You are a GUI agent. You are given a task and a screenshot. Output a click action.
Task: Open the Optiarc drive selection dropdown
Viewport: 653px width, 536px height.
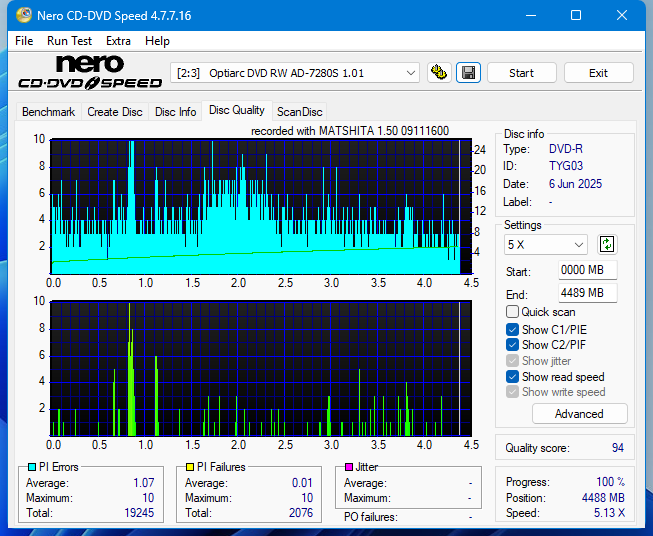pyautogui.click(x=296, y=73)
